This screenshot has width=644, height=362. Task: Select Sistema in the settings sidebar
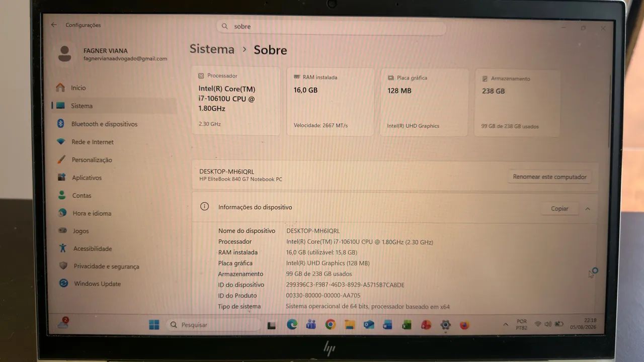[x=114, y=106]
